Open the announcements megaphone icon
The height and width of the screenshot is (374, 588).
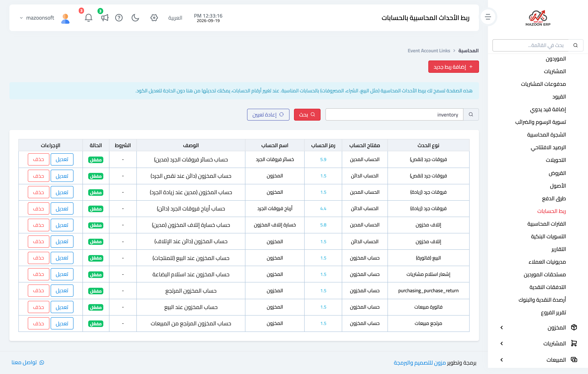pos(105,18)
